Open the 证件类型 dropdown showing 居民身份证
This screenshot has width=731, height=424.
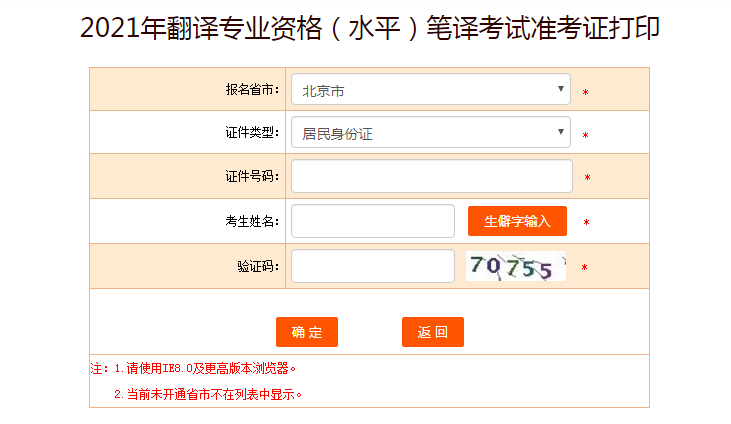pyautogui.click(x=431, y=132)
